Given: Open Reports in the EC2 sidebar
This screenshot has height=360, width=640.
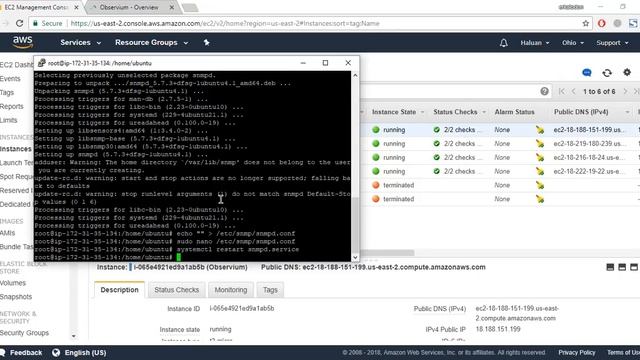Looking at the screenshot, I should coord(12,107).
